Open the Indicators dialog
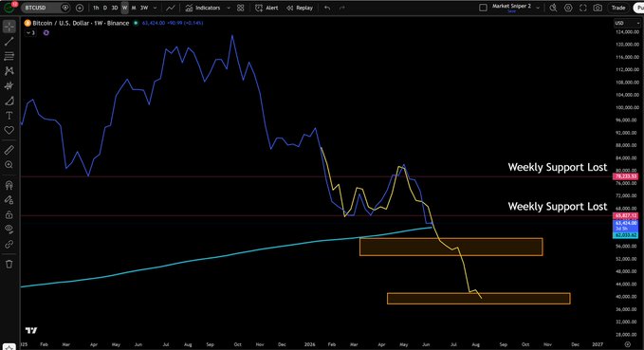This screenshot has height=350, width=644. 203,8
